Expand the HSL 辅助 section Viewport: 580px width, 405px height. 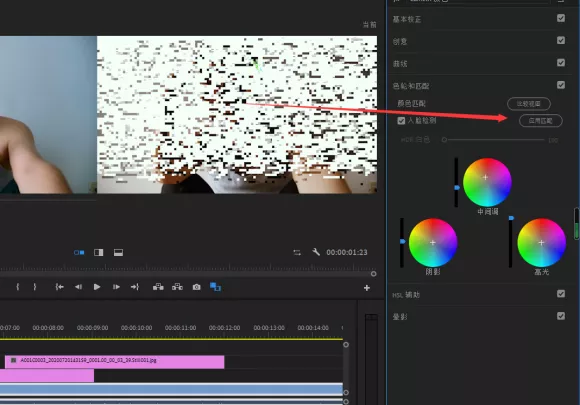tap(406, 295)
